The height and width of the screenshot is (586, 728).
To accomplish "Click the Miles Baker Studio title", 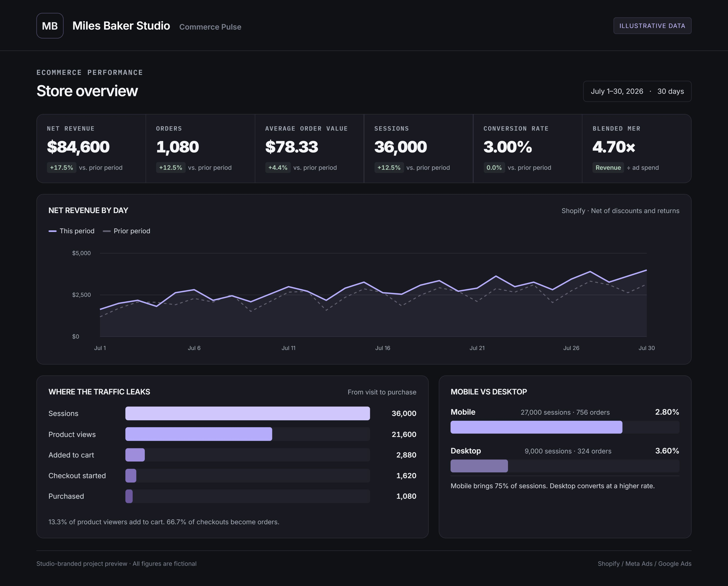I will point(121,26).
